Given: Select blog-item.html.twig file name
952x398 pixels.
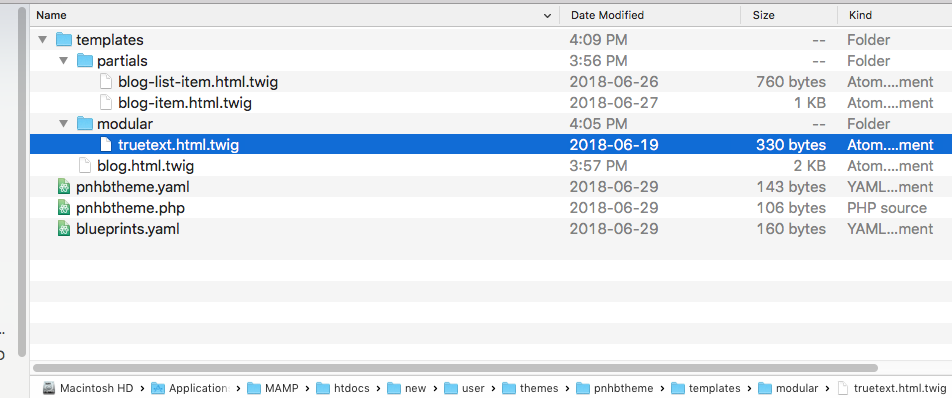Looking at the screenshot, I should coord(185,103).
